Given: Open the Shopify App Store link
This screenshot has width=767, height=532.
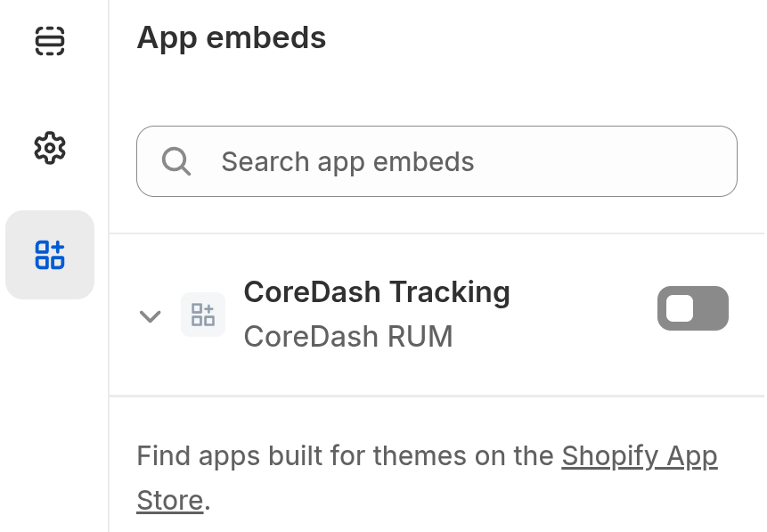Looking at the screenshot, I should click(639, 456).
